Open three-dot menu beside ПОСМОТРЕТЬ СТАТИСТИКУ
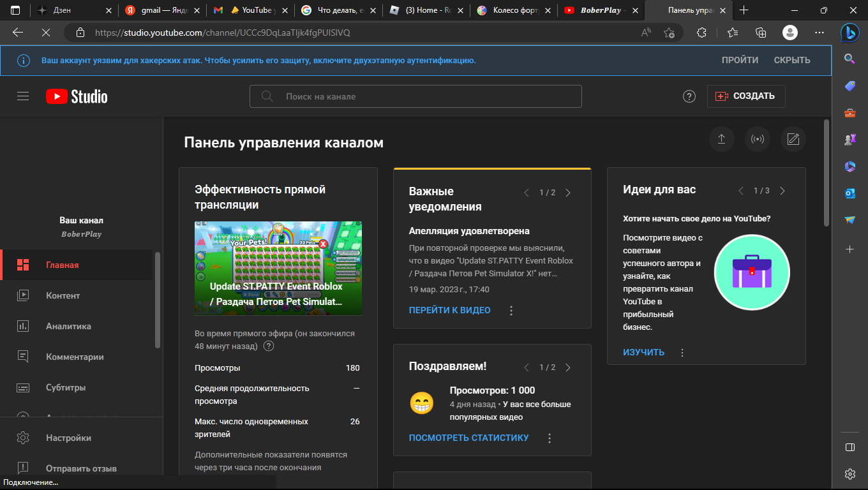This screenshot has width=868, height=490. point(550,438)
